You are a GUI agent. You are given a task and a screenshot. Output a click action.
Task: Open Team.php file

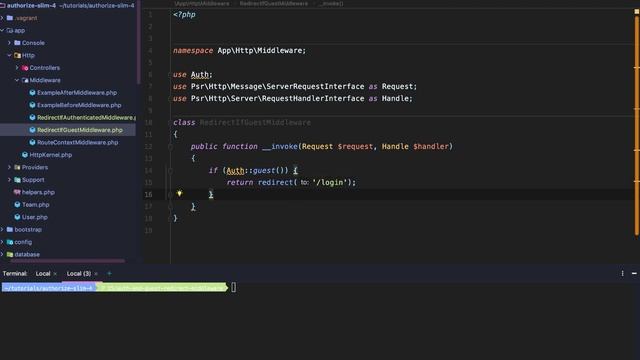click(36, 204)
